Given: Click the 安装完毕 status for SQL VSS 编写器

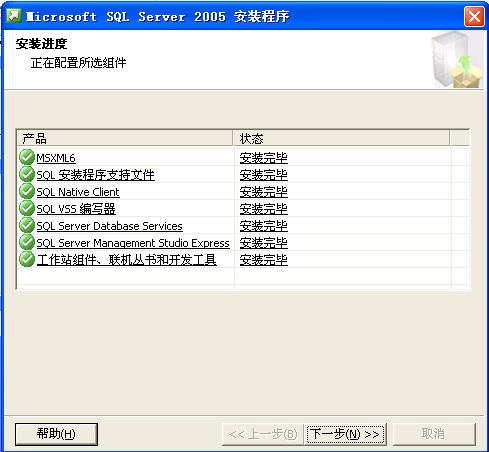Looking at the screenshot, I should (x=263, y=209).
